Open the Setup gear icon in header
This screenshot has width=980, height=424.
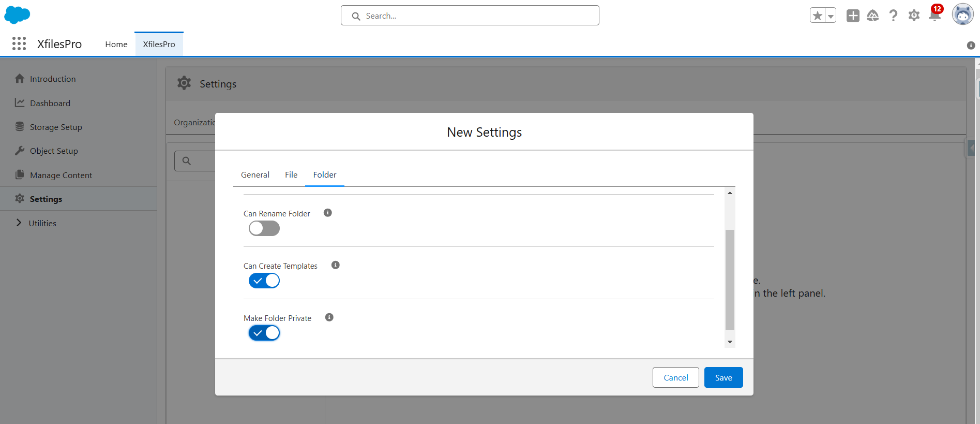point(914,16)
